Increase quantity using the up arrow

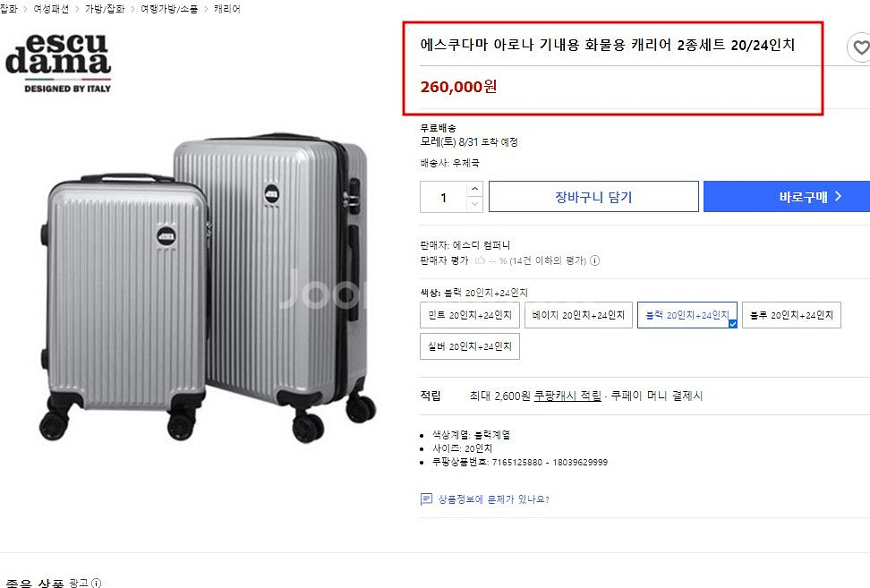(475, 188)
